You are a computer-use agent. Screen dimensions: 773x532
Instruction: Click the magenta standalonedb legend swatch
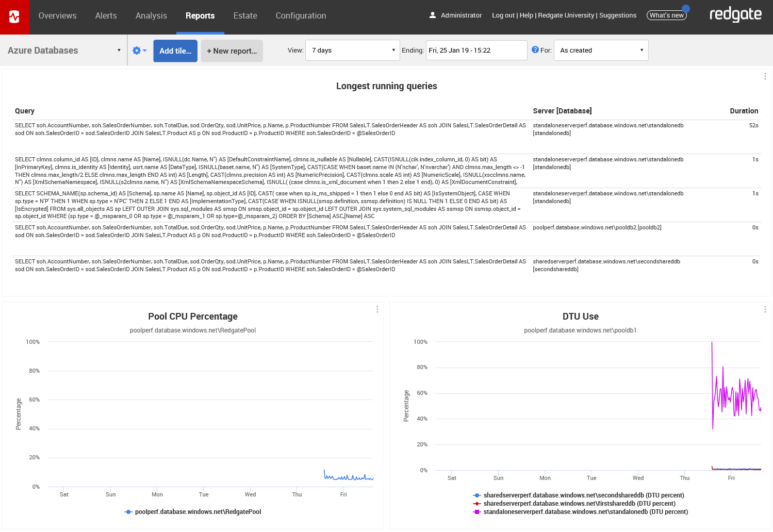coord(476,512)
